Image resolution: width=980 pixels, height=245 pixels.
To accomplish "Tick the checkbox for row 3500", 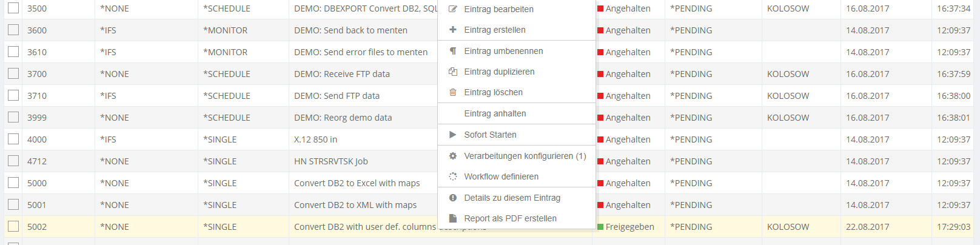I will [x=13, y=8].
